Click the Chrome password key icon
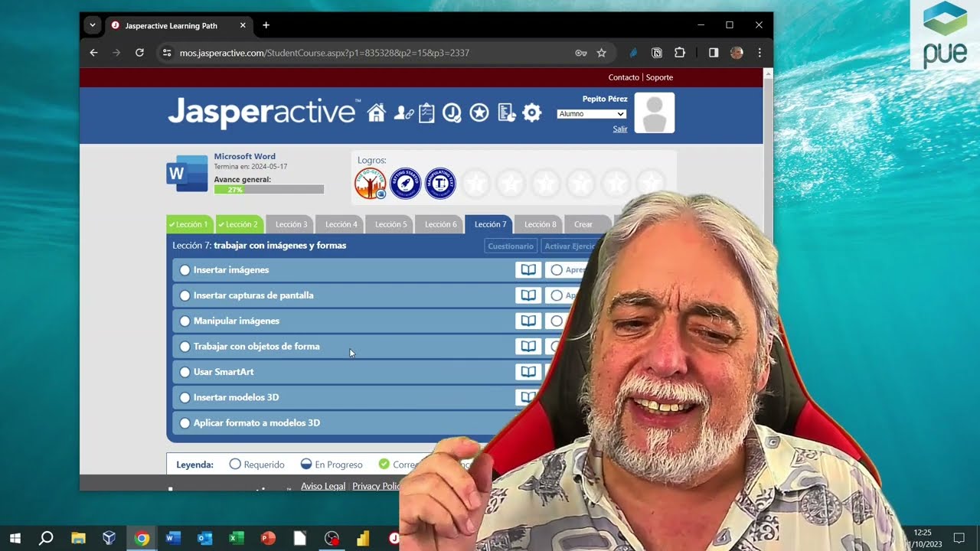Screen dimensions: 980x551 [x=581, y=53]
